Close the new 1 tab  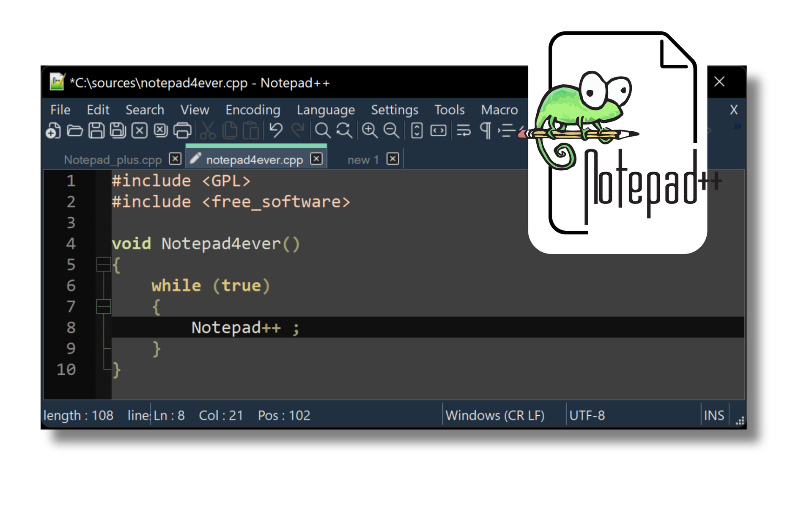point(393,159)
